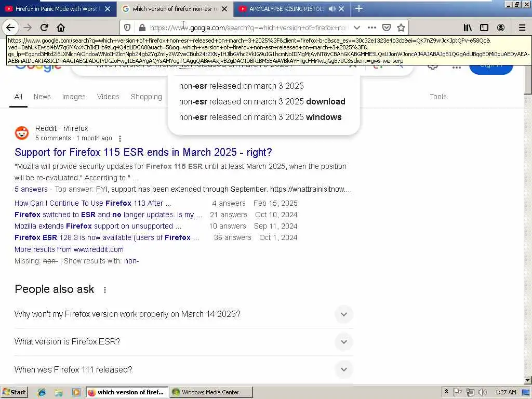Viewport: 532px width, 399px height.
Task: Open the Action Center flag tray icon
Action: tap(458, 392)
